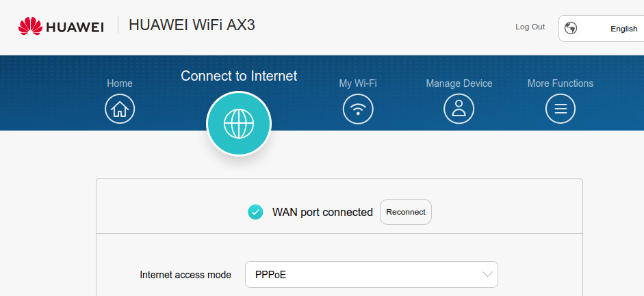The image size is (644, 296).
Task: Click the WAN port connected status text
Action: click(x=322, y=212)
